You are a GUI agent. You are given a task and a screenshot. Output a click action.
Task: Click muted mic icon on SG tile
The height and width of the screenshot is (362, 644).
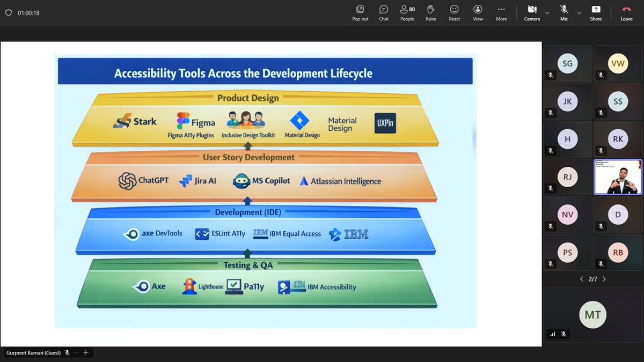[x=550, y=75]
